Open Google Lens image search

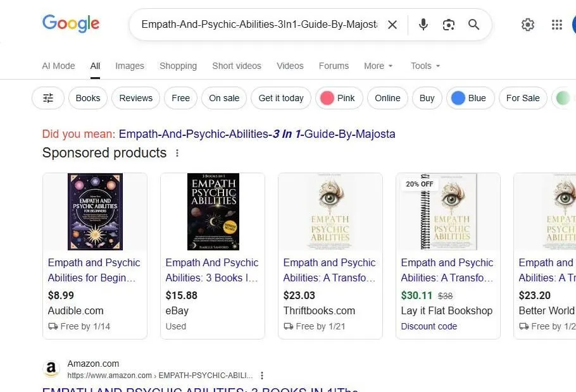(x=449, y=25)
